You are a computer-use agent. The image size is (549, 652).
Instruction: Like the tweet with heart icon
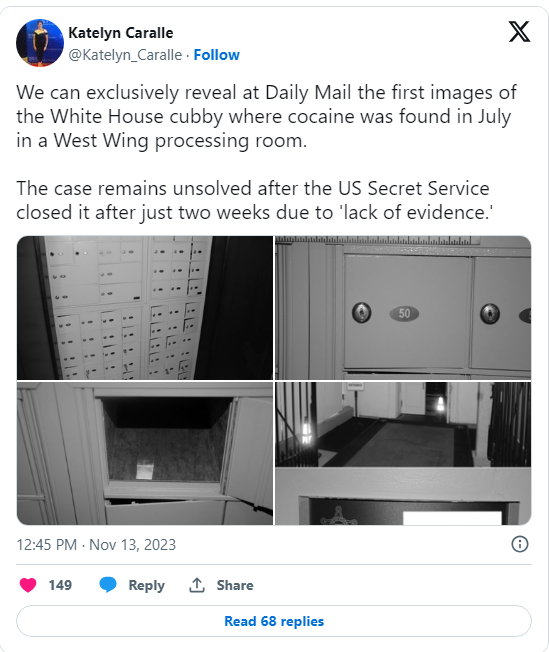[28, 585]
